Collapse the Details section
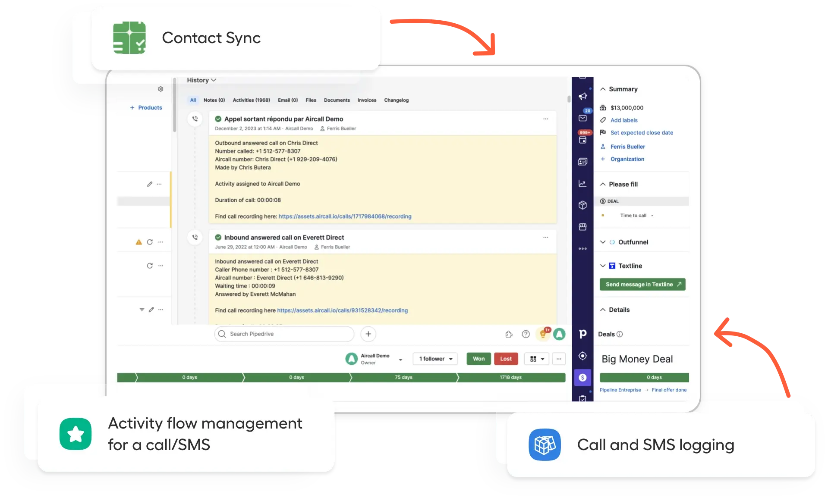 click(603, 310)
